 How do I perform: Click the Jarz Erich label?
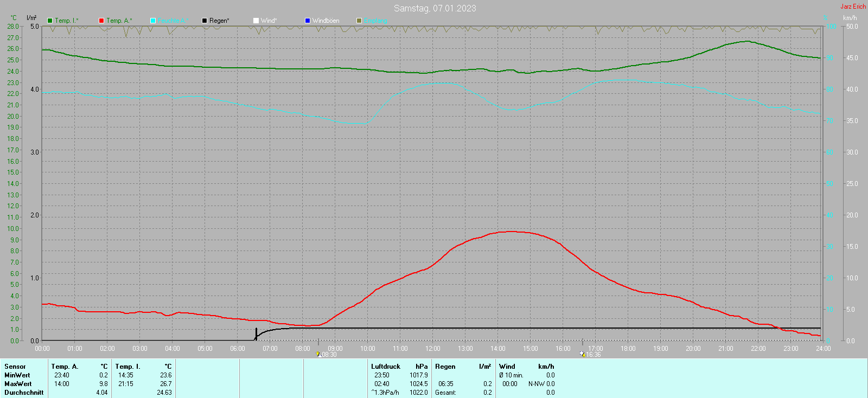click(853, 7)
